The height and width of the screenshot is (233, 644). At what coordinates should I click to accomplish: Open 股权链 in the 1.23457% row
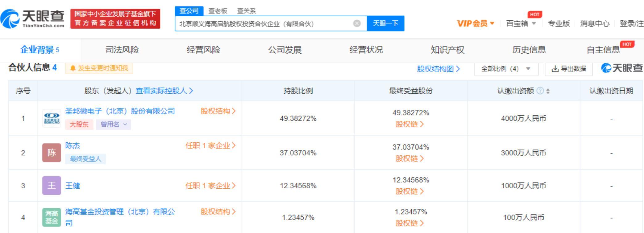click(x=410, y=223)
